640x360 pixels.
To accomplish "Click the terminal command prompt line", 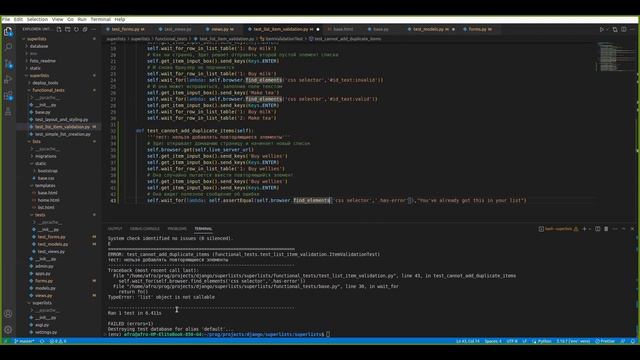I will 218,334.
